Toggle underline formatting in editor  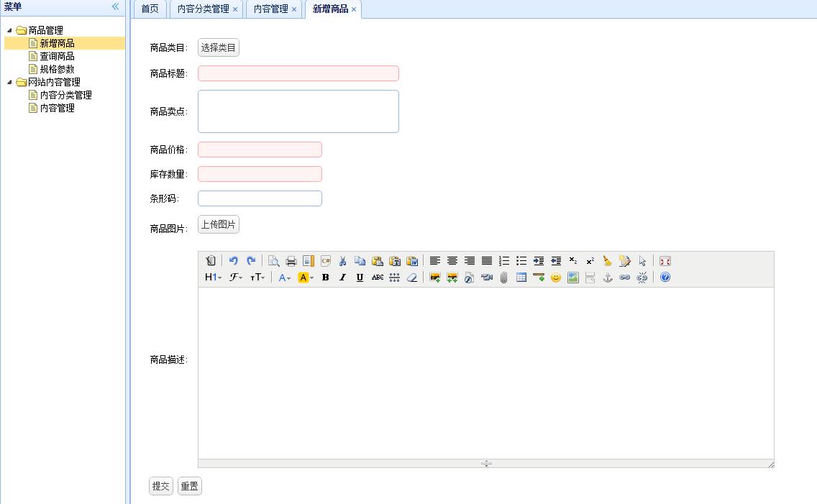(x=360, y=278)
